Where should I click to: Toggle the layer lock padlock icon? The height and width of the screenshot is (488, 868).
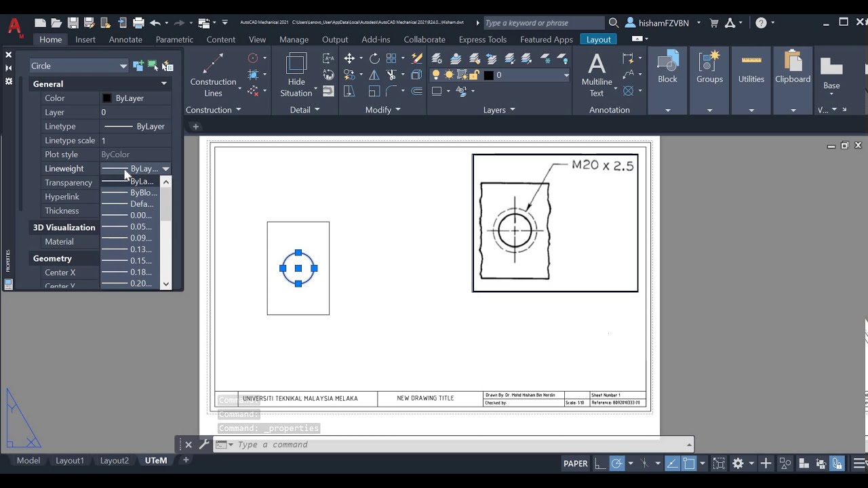474,75
